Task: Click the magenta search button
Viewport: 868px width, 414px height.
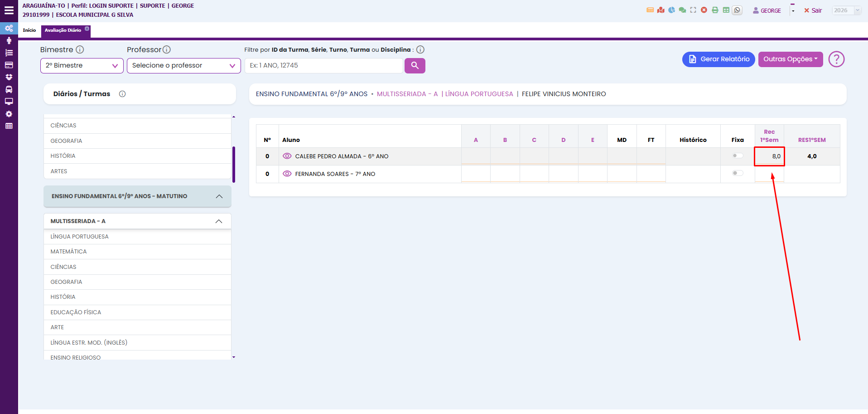Action: tap(415, 66)
